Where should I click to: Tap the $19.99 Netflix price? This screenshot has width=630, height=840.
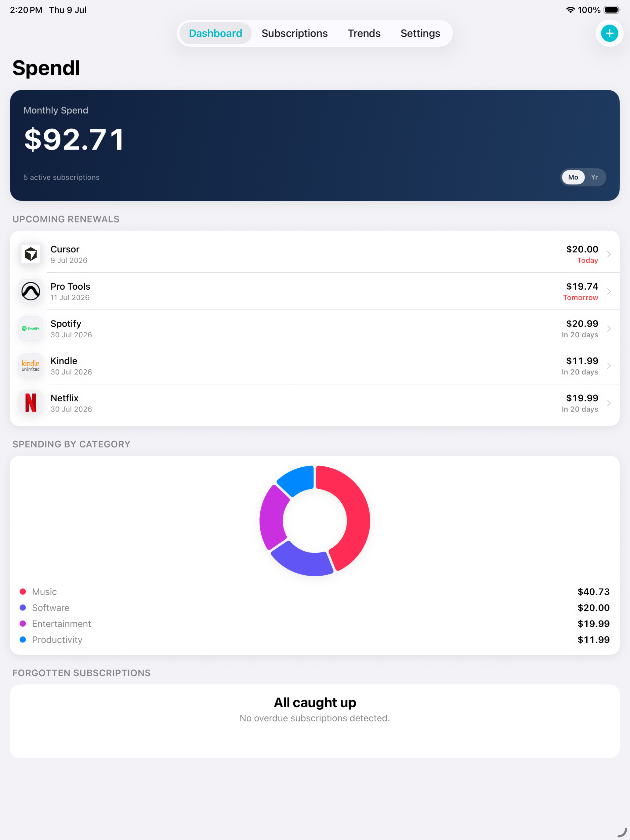582,398
